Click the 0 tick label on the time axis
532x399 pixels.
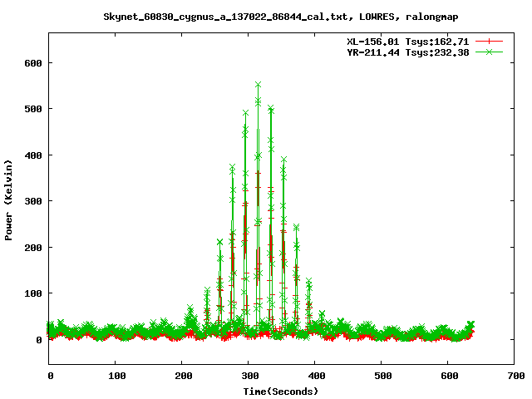[x=51, y=376]
